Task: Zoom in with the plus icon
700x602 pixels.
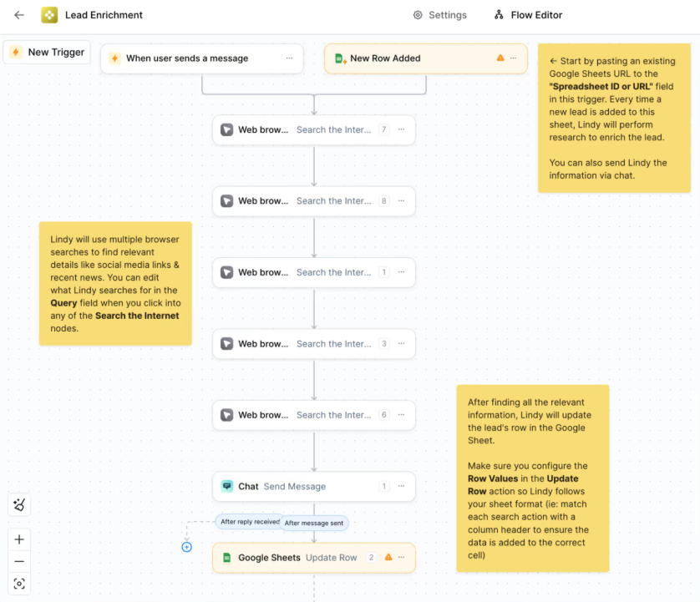Action: [x=19, y=539]
